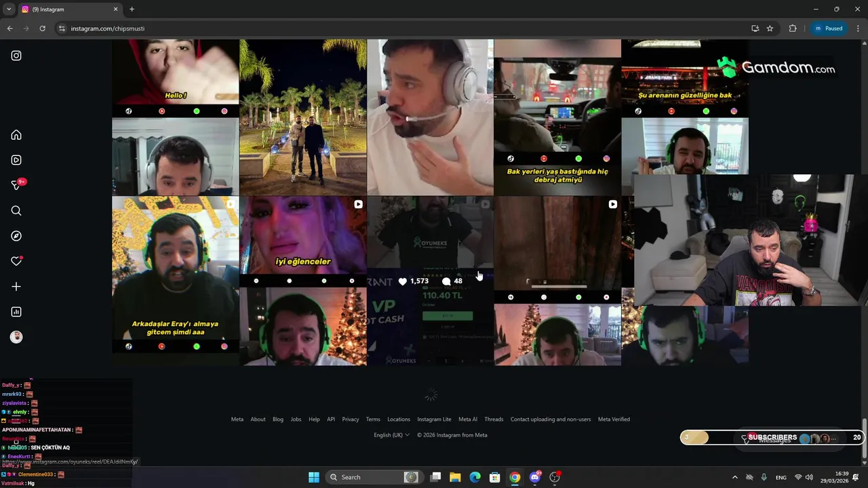Image resolution: width=868 pixels, height=488 pixels.
Task: Open the Terms footer link
Action: pyautogui.click(x=373, y=419)
